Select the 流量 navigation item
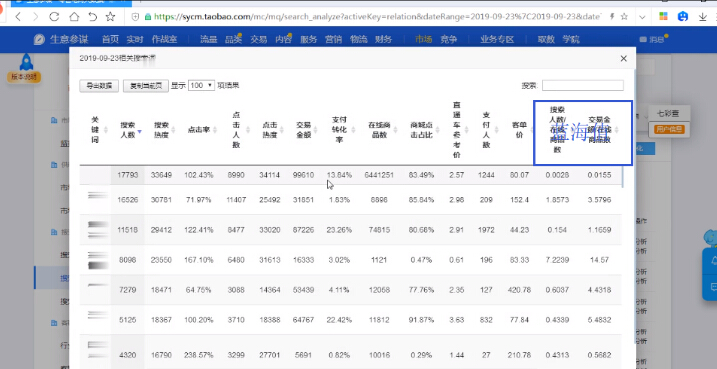 pos(209,39)
